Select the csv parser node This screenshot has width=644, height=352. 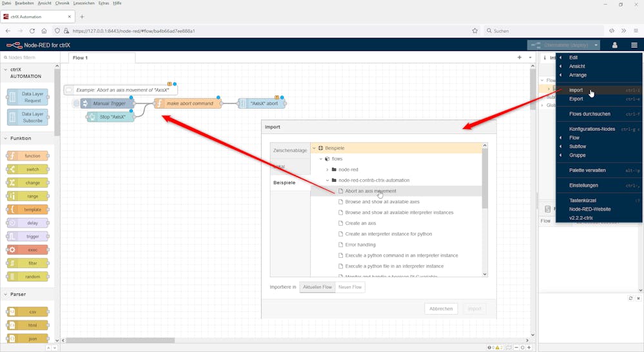coord(28,312)
